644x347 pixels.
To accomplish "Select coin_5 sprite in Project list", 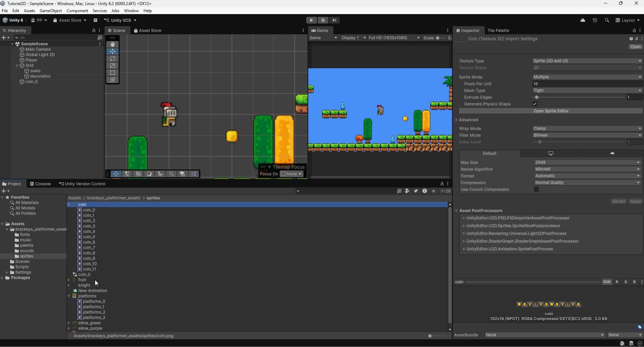I will pos(89,237).
